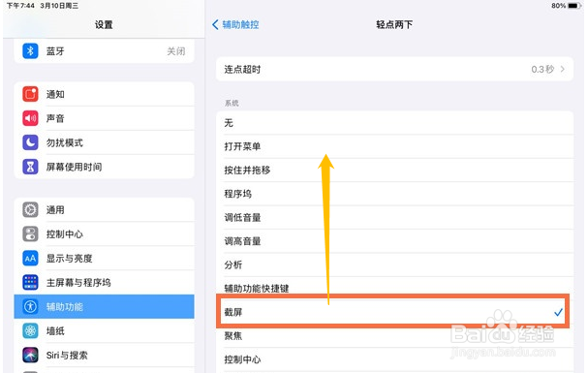This screenshot has height=373, width=588.
Task: Tap the Screen Time hourglass icon
Action: tap(30, 167)
